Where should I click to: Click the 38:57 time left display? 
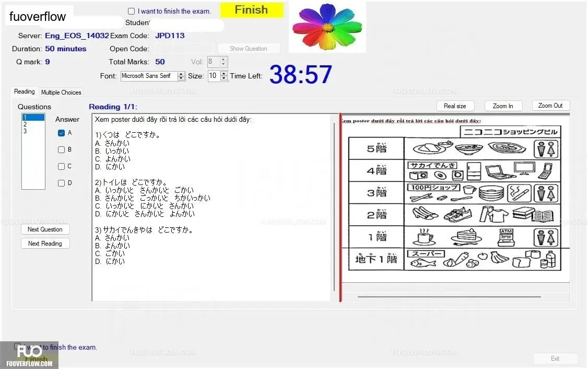click(x=300, y=74)
